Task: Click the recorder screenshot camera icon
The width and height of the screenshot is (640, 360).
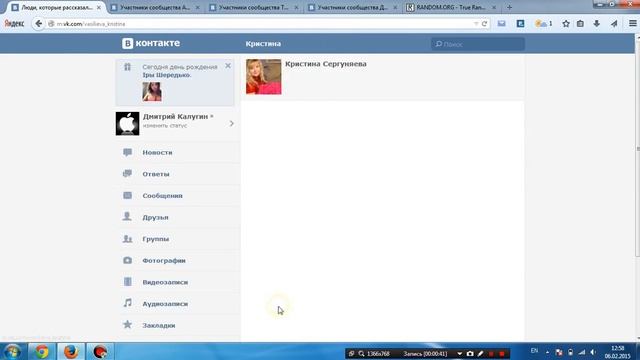Action: [470, 353]
